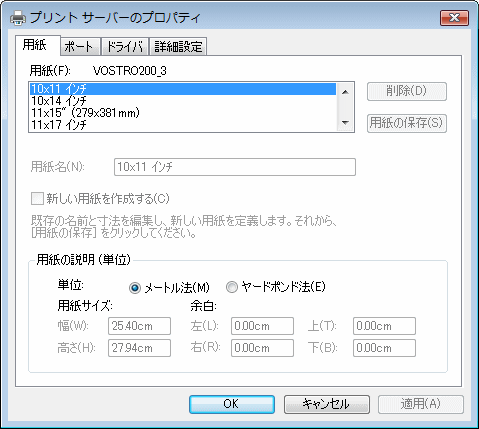Viewport: 479px width, 429px height.
Task: Click the 上(T) margin field
Action: tap(384, 326)
